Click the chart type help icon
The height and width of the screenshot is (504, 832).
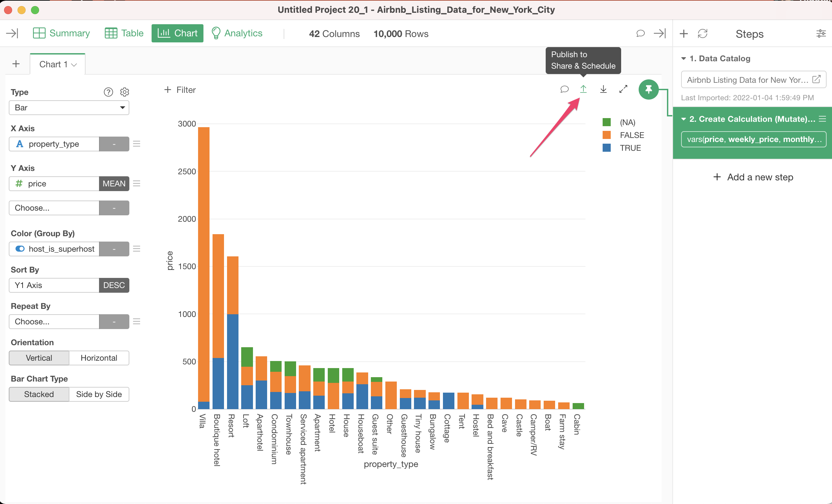tap(108, 92)
